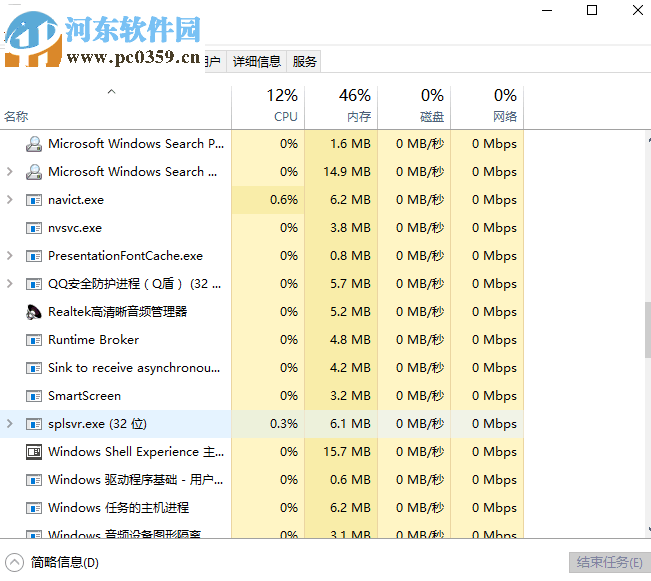The height and width of the screenshot is (581, 651).
Task: Click the Microsoft Windows Search P... process icon
Action: pos(34,144)
